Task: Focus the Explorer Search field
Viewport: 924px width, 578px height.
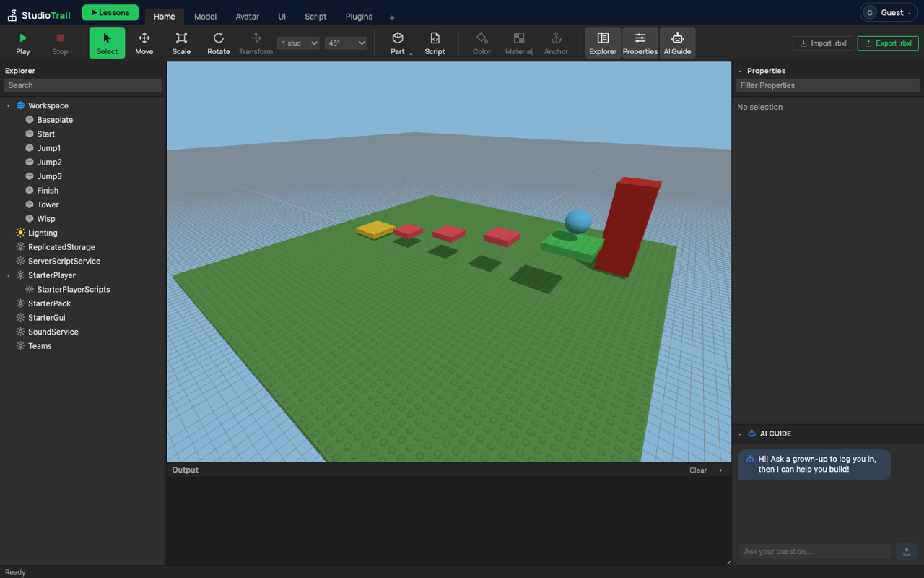Action: tap(83, 85)
